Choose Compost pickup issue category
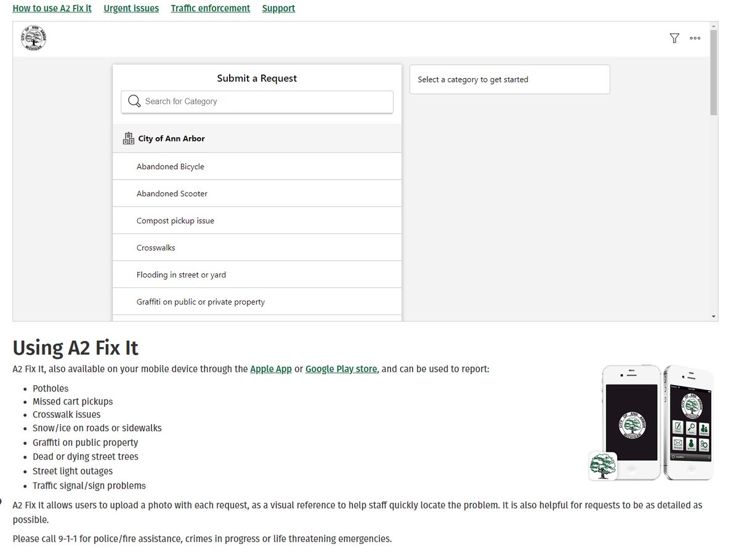 point(257,220)
